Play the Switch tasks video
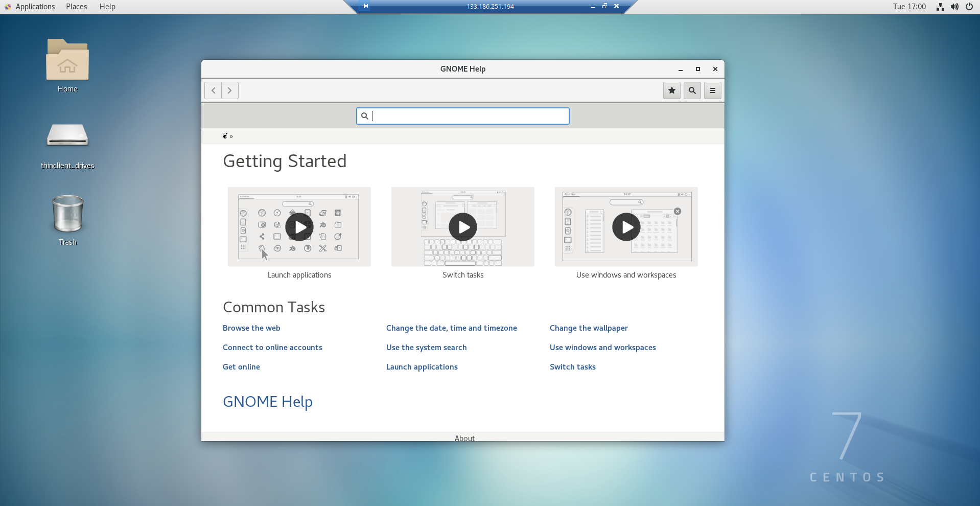Image resolution: width=980 pixels, height=506 pixels. tap(463, 227)
